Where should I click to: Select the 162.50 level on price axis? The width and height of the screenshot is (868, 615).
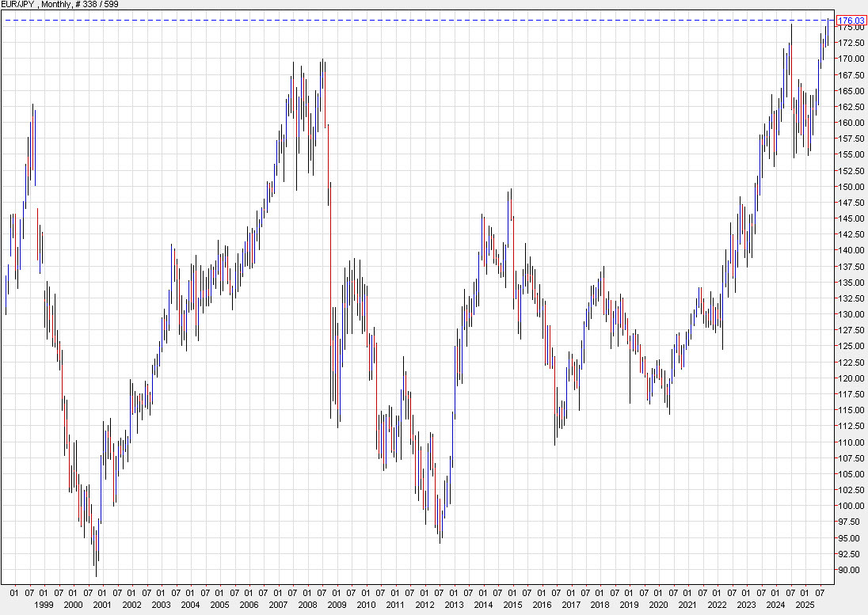tap(850, 107)
